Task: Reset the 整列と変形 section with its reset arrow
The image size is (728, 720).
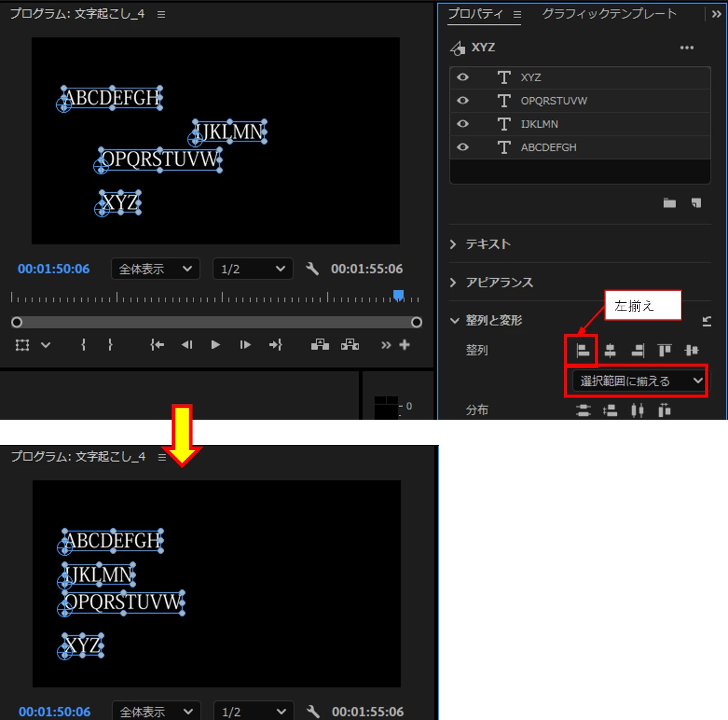Action: tap(707, 321)
